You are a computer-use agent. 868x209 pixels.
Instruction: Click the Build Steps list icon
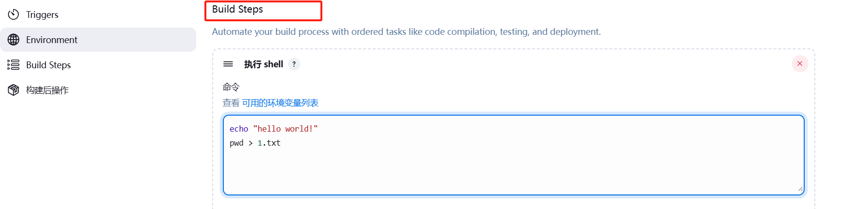(14, 65)
